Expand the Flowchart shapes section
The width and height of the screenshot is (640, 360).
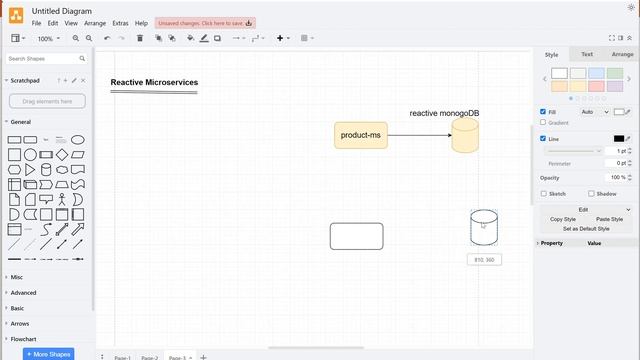[x=23, y=339]
